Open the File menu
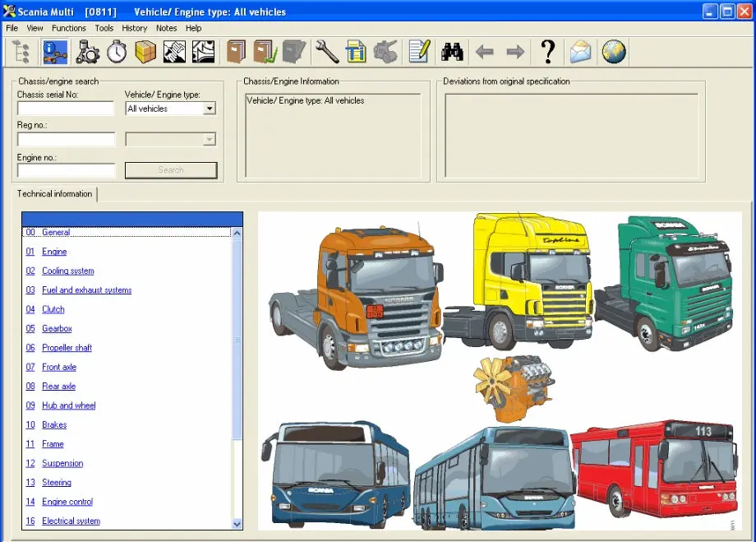Screen dimensions: 756x542 12,28
